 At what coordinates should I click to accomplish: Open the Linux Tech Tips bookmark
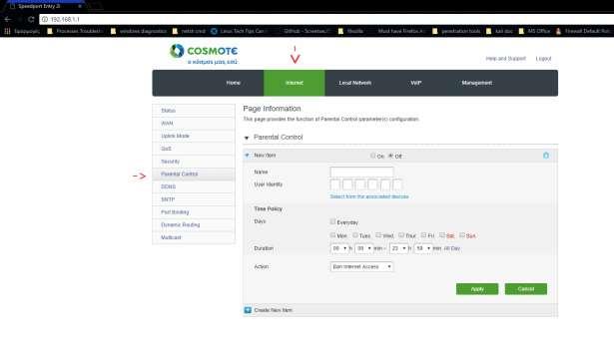click(x=238, y=31)
